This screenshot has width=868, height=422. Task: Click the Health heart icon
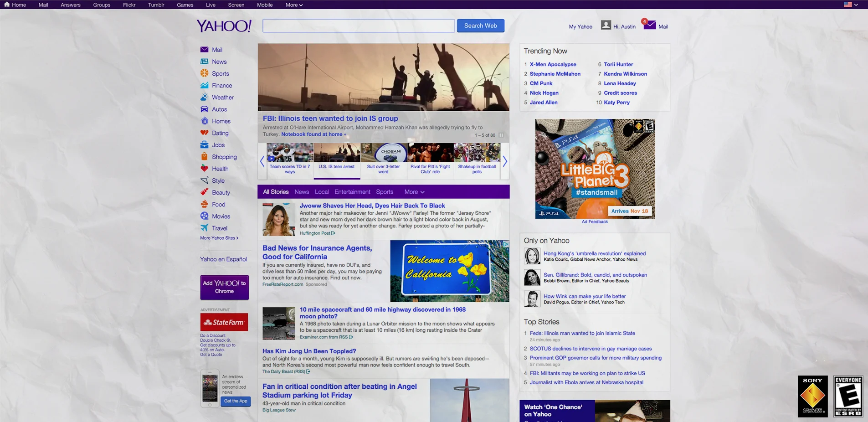204,168
